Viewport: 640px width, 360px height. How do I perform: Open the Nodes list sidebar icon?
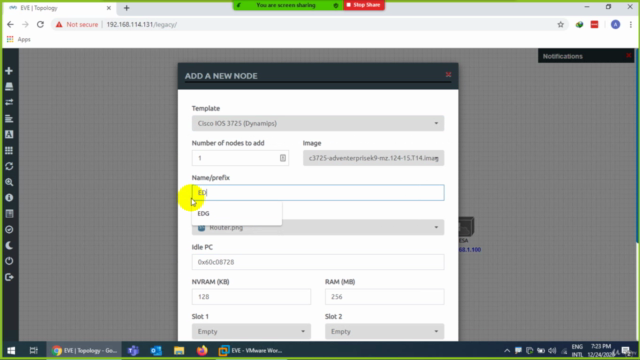[9, 87]
